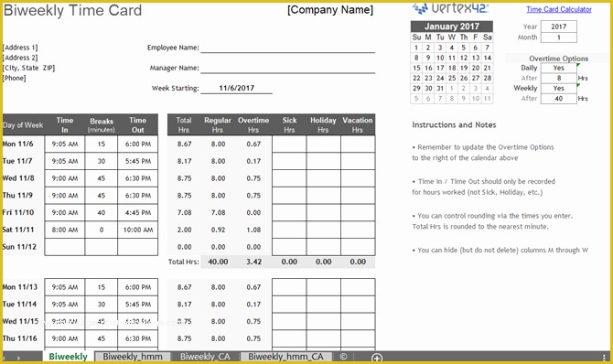The width and height of the screenshot is (613, 364).
Task: Select the [Company Name] placeholder
Action: 330,10
